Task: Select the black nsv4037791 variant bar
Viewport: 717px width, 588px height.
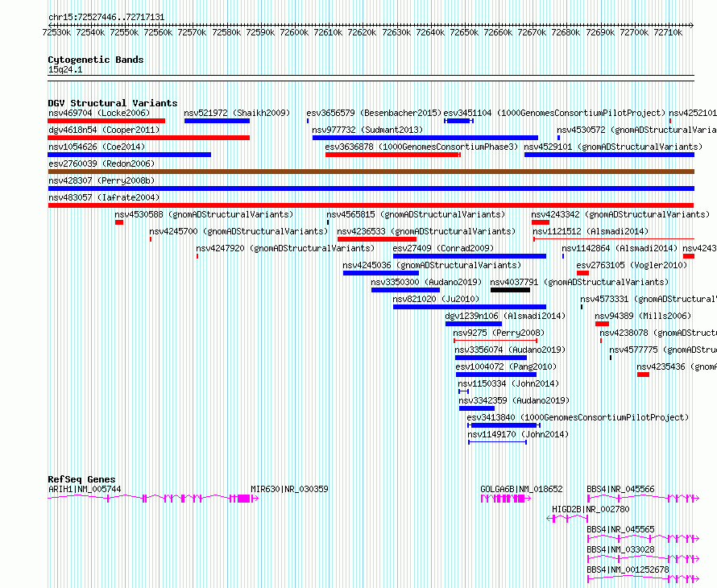Action: [510, 290]
